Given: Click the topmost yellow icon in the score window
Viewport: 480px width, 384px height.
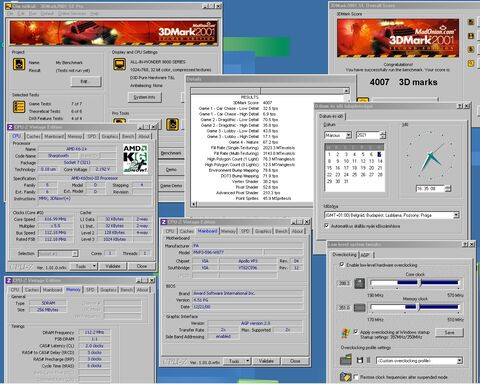Looking at the screenshot, I should (x=471, y=22).
